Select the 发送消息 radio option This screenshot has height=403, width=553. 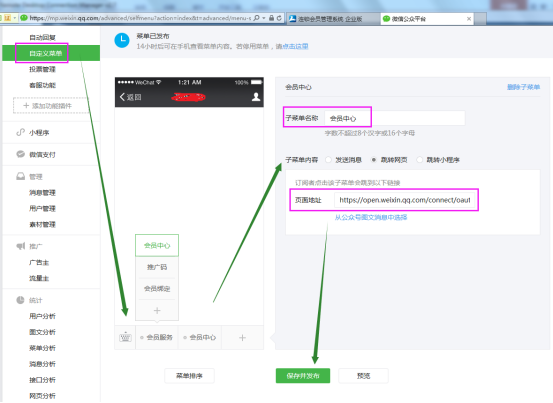(x=328, y=160)
